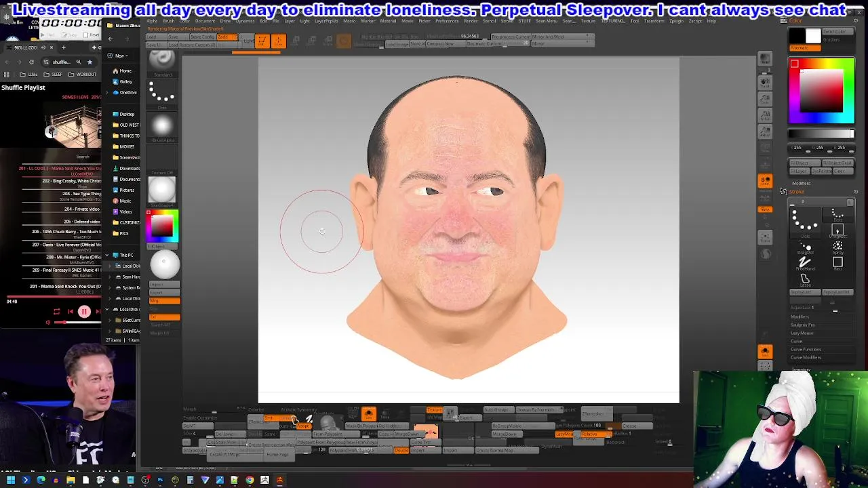This screenshot has height=488, width=868.
Task: Click the orange Edit mode button
Action: pos(262,41)
